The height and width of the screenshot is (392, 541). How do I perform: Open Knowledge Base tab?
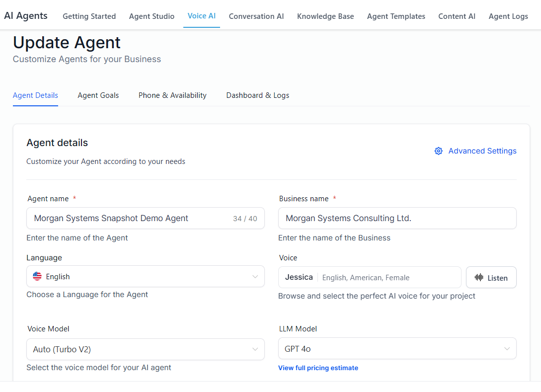click(325, 16)
